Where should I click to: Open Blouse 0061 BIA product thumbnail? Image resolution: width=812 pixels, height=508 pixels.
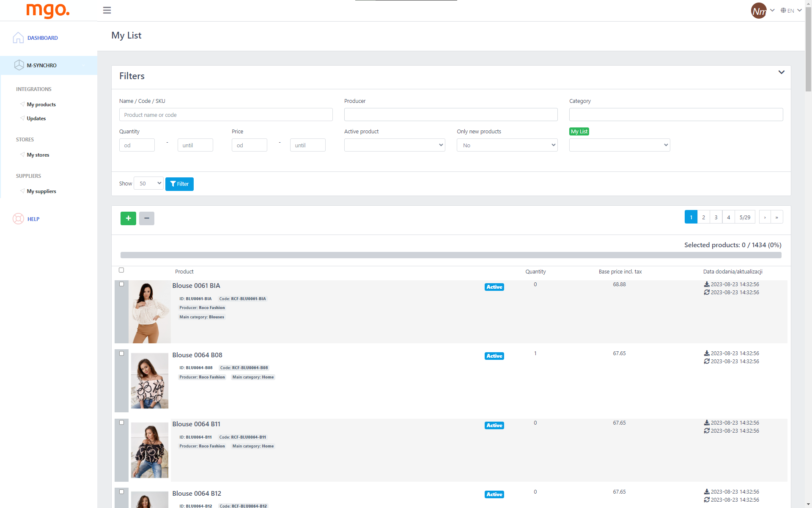pyautogui.click(x=150, y=312)
